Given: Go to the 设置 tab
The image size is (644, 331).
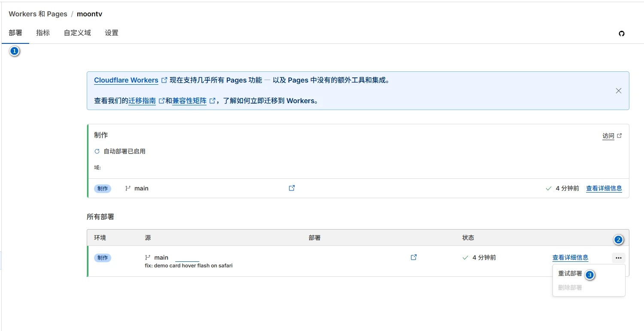Looking at the screenshot, I should [x=111, y=33].
